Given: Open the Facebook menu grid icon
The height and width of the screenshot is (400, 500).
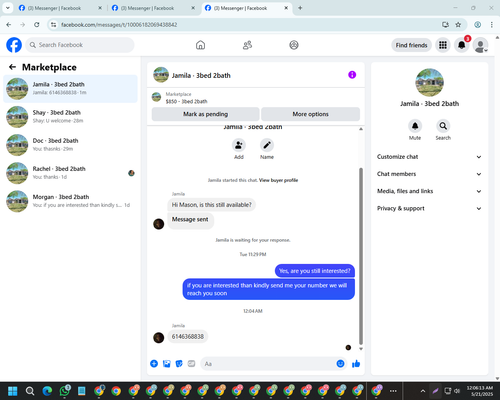Looking at the screenshot, I should click(x=443, y=45).
